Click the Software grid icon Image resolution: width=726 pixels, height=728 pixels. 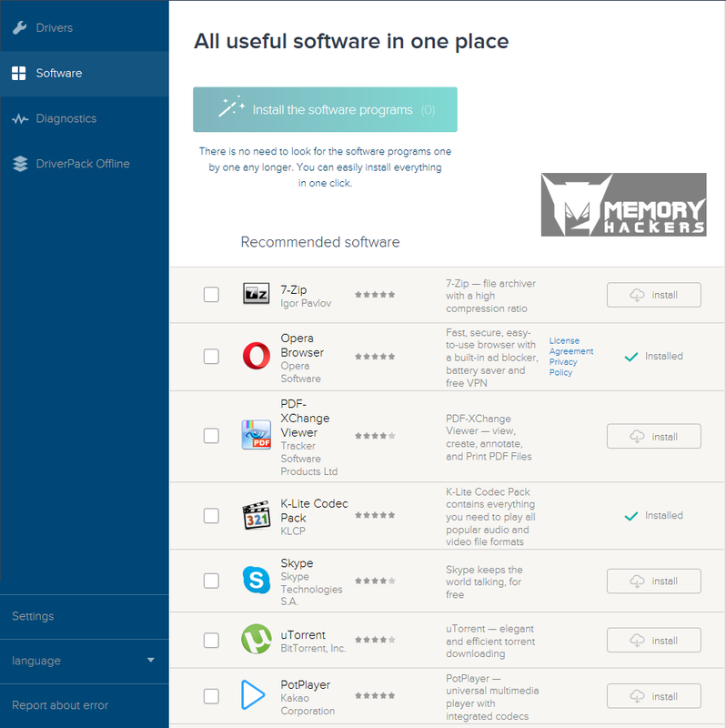(x=18, y=74)
